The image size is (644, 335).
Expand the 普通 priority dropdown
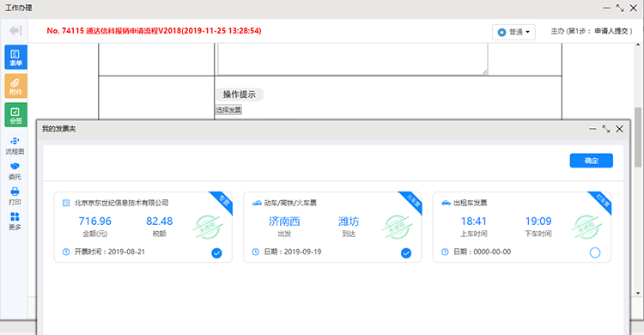coord(513,32)
